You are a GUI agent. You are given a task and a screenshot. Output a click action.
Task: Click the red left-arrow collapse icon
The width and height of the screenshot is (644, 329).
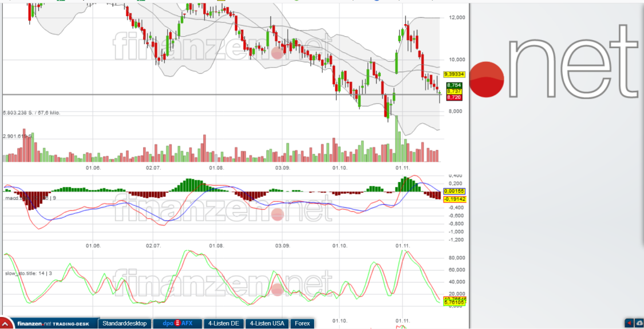pos(629,323)
